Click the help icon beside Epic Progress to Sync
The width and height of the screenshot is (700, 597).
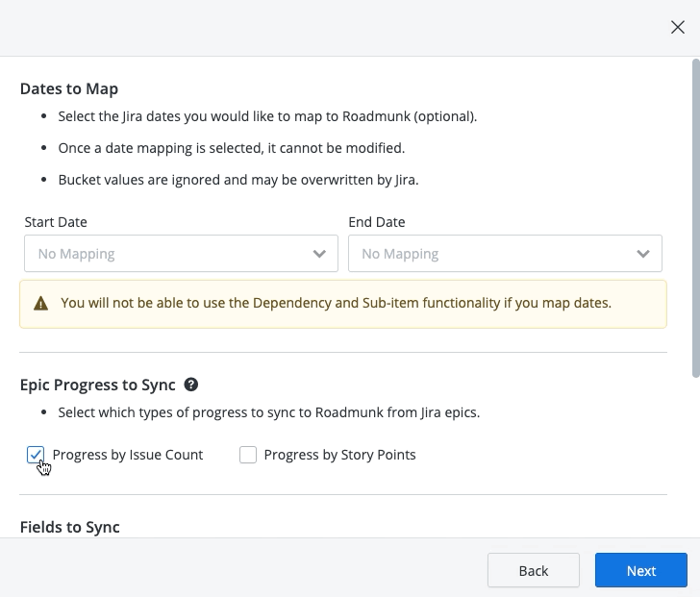point(191,385)
